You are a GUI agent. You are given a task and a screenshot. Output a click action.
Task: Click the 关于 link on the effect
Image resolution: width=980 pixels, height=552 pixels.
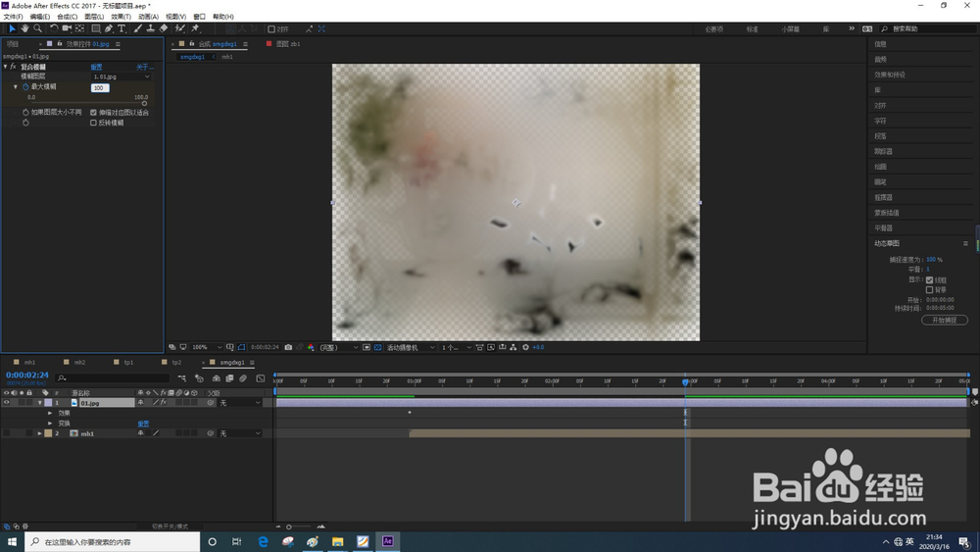click(144, 67)
